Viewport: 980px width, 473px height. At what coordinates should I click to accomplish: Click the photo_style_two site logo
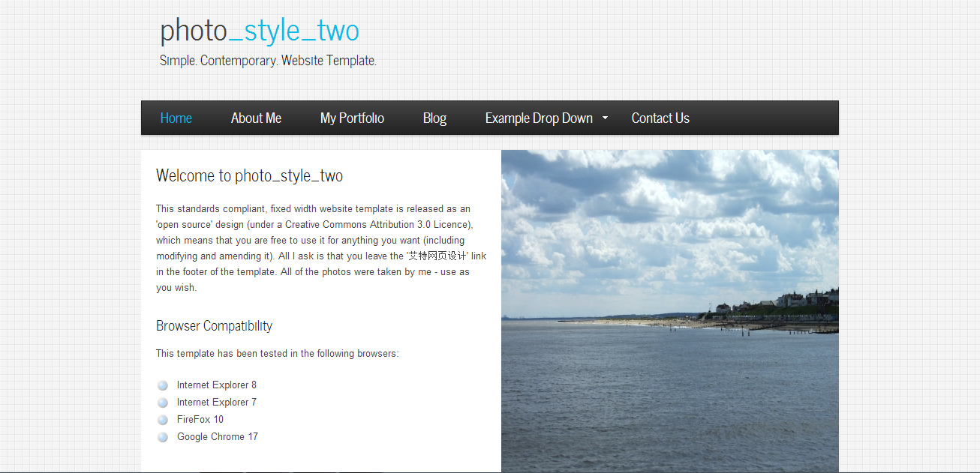pyautogui.click(x=260, y=30)
